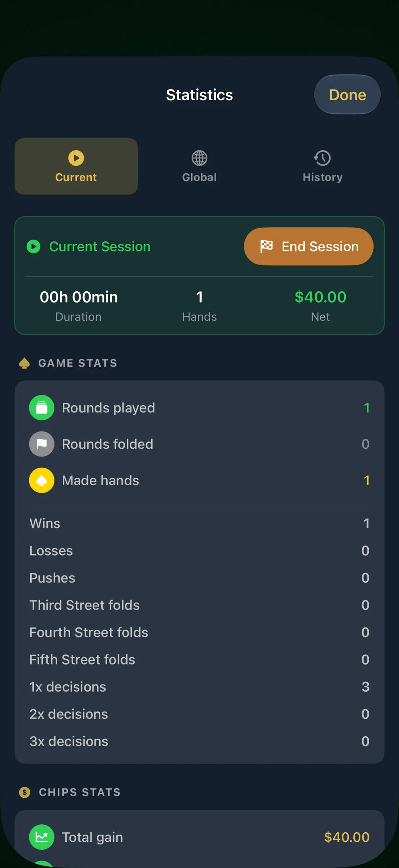Click the Total gain chart icon

(42, 837)
